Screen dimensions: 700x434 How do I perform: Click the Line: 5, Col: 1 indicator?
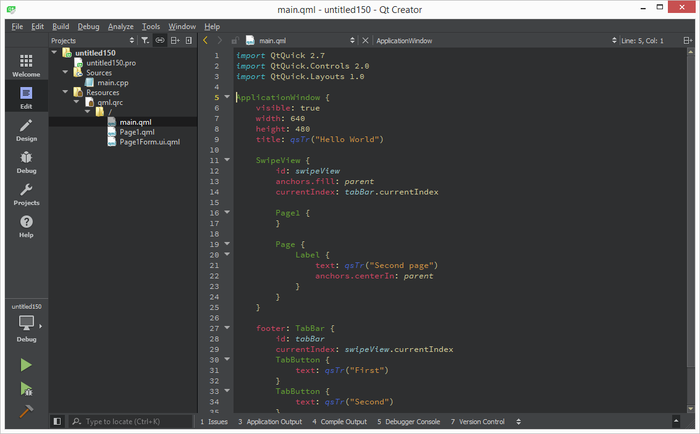click(644, 41)
